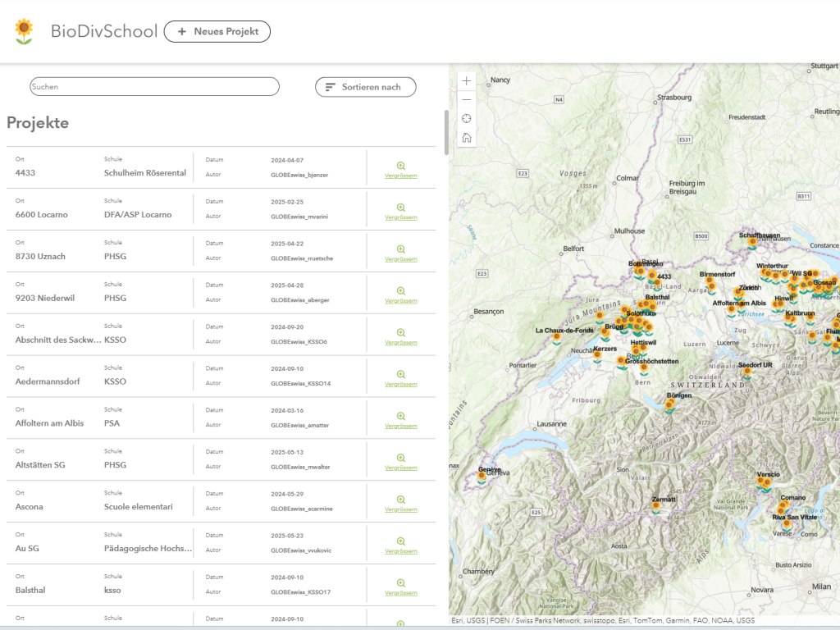840x630 pixels.
Task: Focus the Suchen search field
Action: (154, 87)
